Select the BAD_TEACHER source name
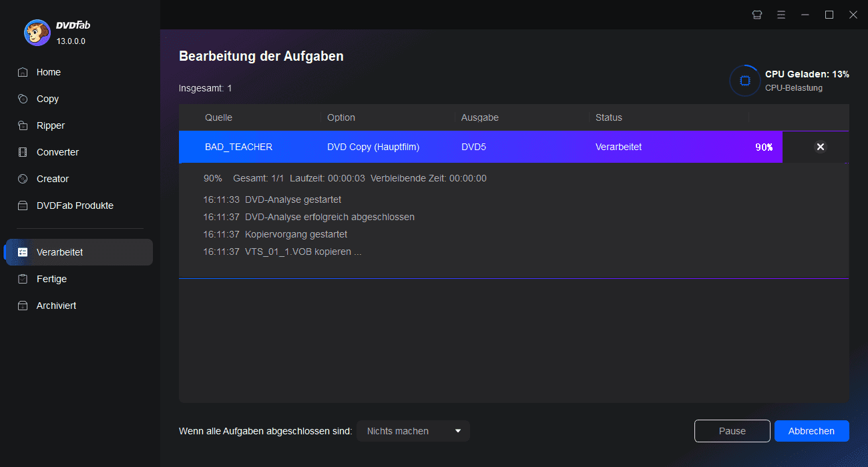Image resolution: width=868 pixels, height=467 pixels. (238, 147)
